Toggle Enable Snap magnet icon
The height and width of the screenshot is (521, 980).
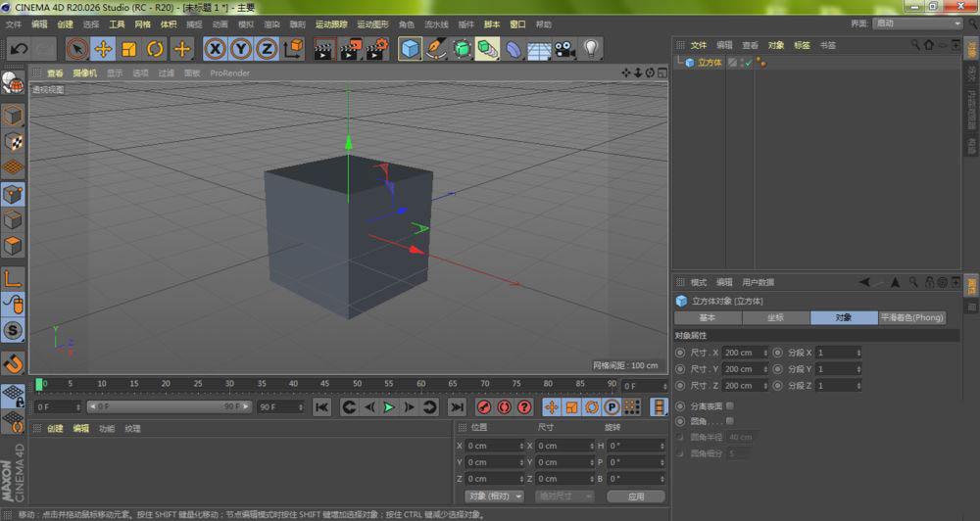click(x=13, y=363)
